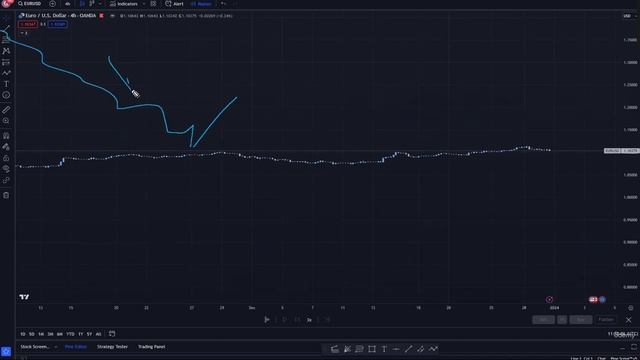Open the go-to-date calendar icon
Viewport: 640px width, 360px height.
[x=112, y=334]
